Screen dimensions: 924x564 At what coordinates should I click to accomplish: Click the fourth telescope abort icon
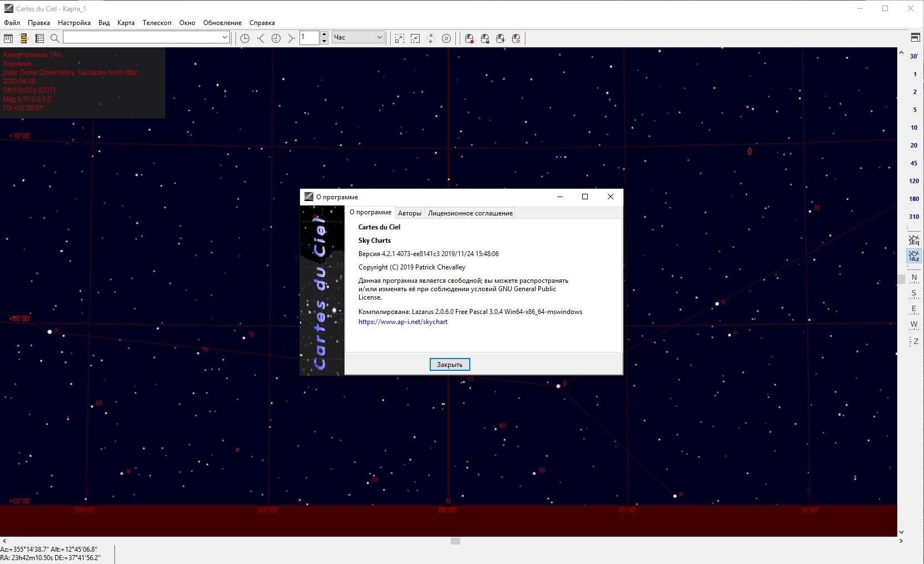pos(516,38)
